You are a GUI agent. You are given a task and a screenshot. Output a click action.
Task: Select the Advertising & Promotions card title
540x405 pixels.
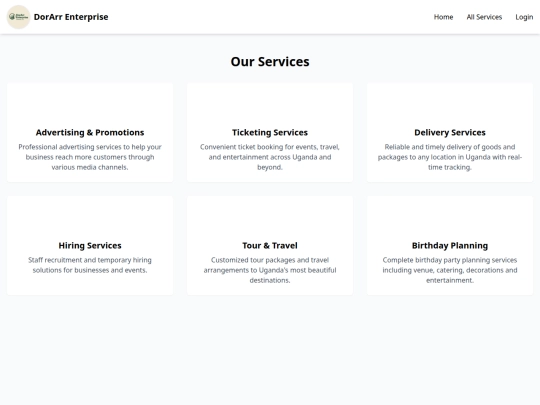pyautogui.click(x=90, y=133)
